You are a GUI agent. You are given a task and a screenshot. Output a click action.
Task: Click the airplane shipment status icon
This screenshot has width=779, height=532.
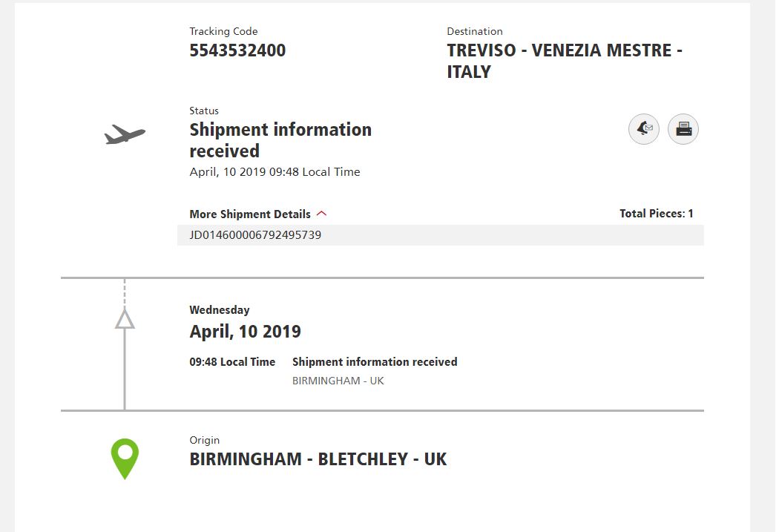click(125, 134)
